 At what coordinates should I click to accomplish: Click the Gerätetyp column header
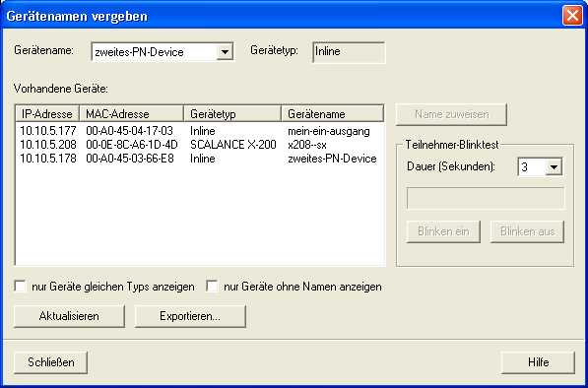coord(232,114)
